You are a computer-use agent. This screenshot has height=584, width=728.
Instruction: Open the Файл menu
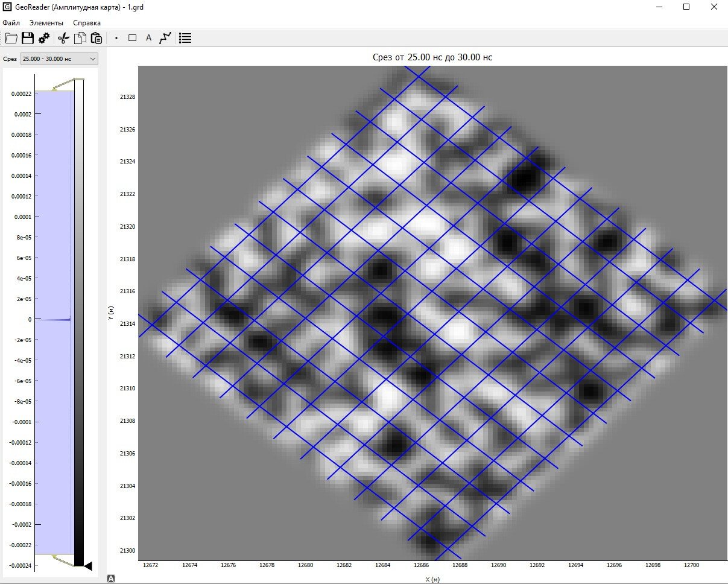[11, 23]
